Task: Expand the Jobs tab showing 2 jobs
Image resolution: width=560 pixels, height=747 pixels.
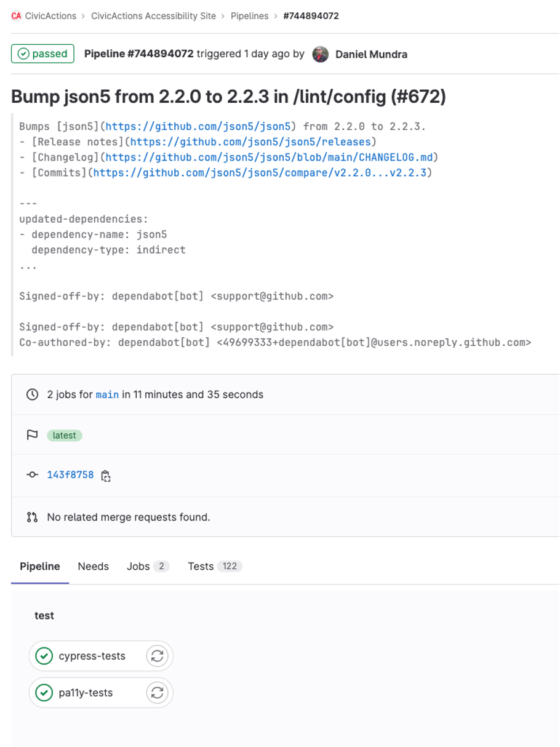Action: (148, 566)
